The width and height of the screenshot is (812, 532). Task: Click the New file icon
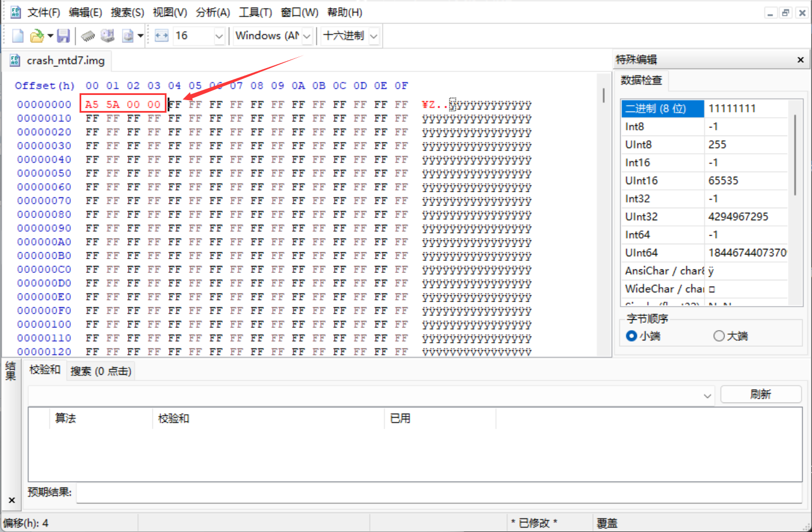[x=18, y=36]
